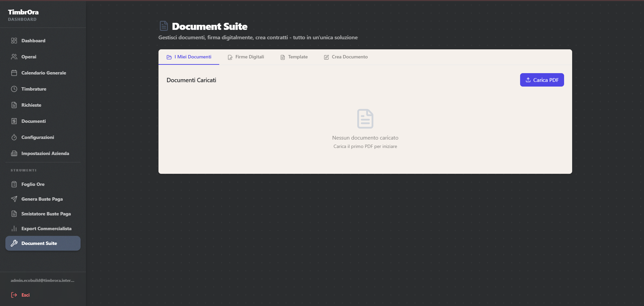Screen dimensions: 644x306
Task: Open the Documenti page
Action: click(43, 121)
